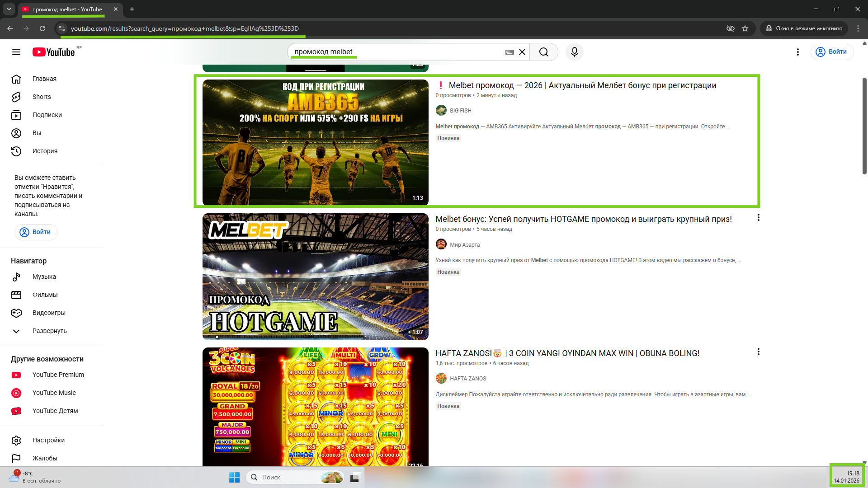Screen dimensions: 868x488
Task: Open the Melbet промокод — 2026 video title
Action: click(582, 85)
